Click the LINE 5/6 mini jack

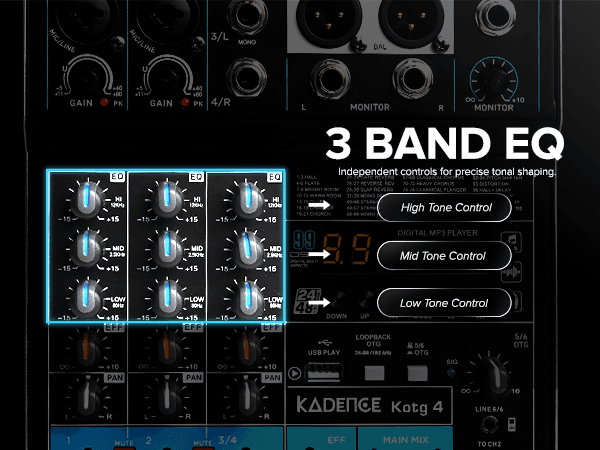pyautogui.click(x=489, y=424)
